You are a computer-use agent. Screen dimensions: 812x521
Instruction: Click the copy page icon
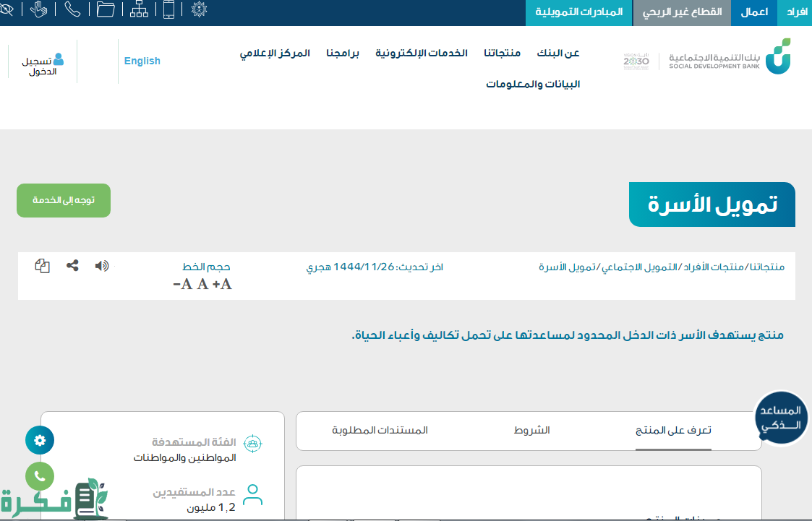click(43, 265)
